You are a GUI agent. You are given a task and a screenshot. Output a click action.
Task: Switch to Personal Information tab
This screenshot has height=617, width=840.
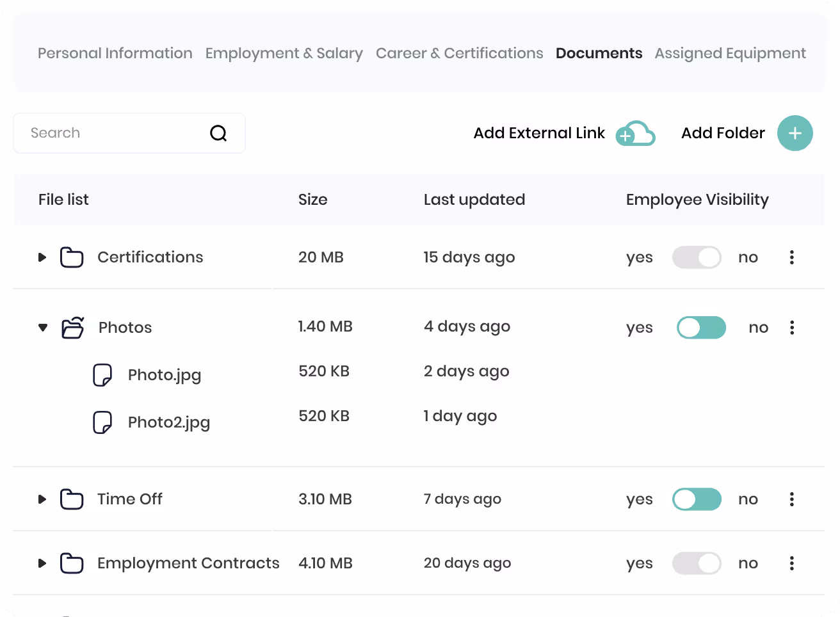pyautogui.click(x=115, y=53)
